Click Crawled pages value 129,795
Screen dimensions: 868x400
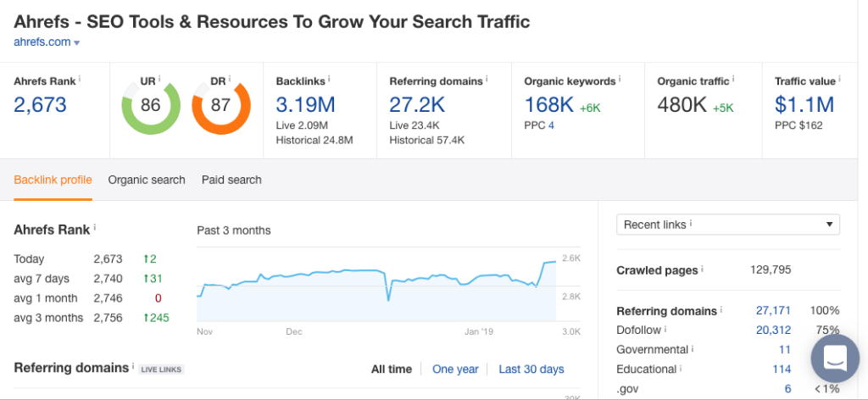point(771,270)
